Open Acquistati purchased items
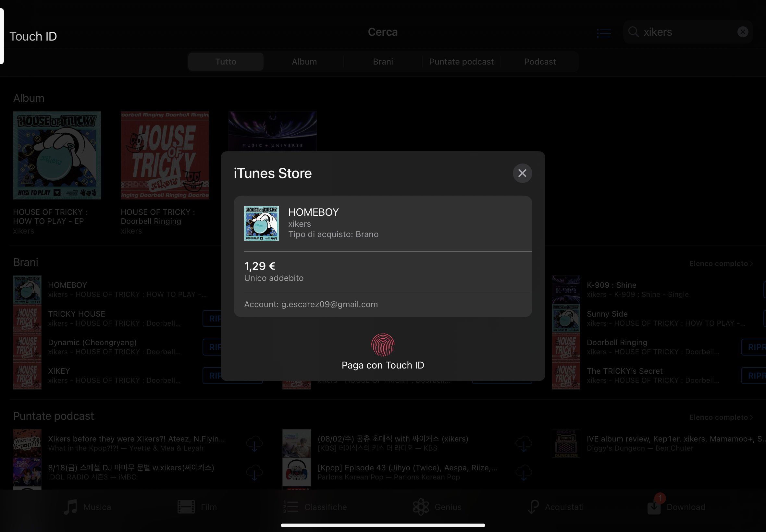Image resolution: width=766 pixels, height=532 pixels. pyautogui.click(x=556, y=507)
